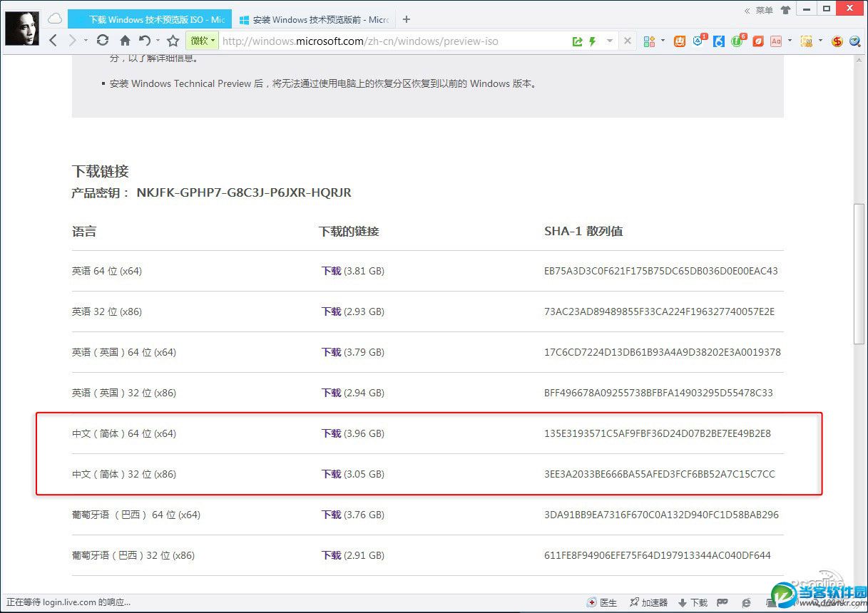868x613 pixels.
Task: Click the 中文（简体）64 位 (x64) row label
Action: coord(124,433)
